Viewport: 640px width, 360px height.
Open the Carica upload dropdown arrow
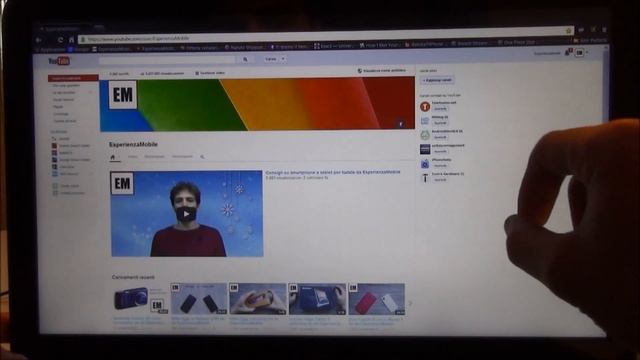tap(283, 59)
